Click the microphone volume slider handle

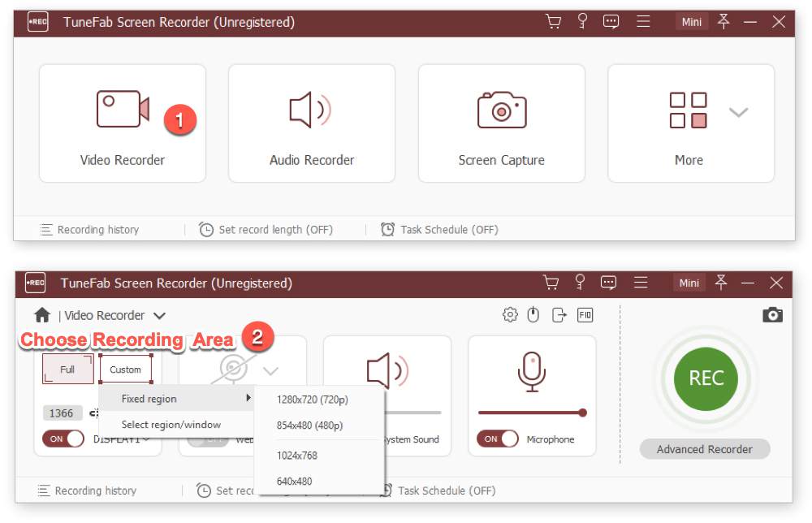tap(582, 413)
